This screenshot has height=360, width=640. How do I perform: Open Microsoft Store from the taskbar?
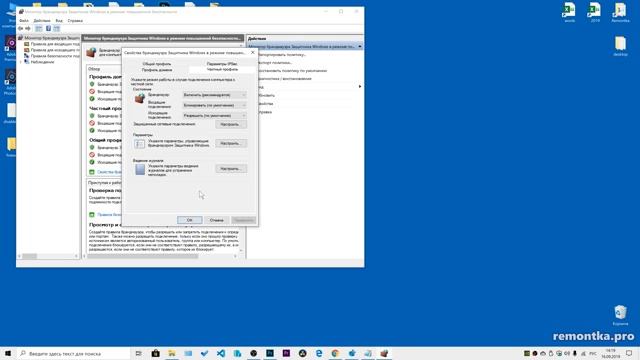pyautogui.click(x=156, y=353)
